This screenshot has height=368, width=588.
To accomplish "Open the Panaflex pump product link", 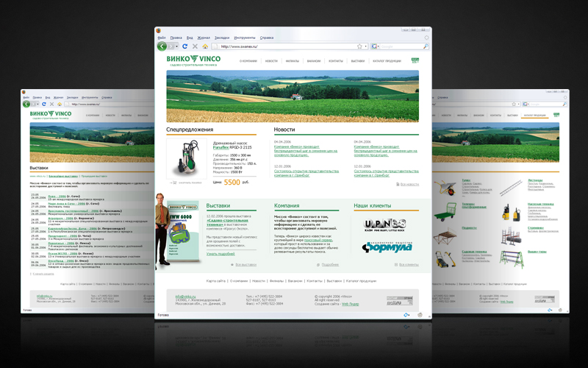I will tap(223, 147).
